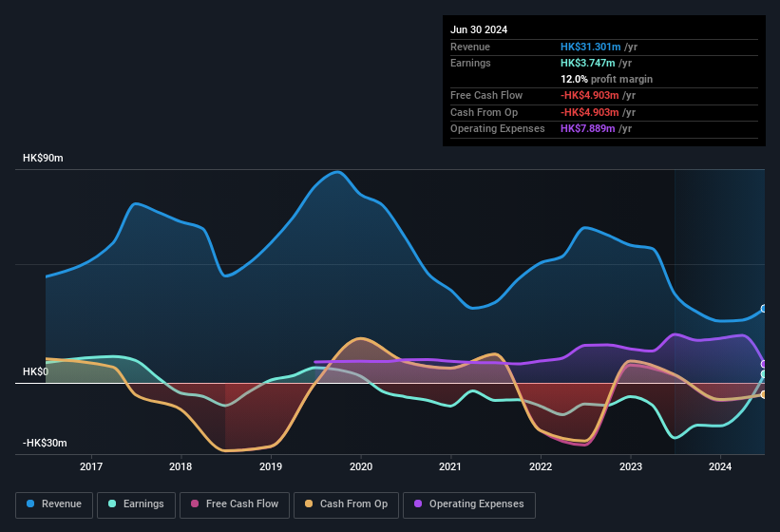Image resolution: width=780 pixels, height=532 pixels.
Task: Click the -HK$30m y-axis label
Action: point(45,443)
